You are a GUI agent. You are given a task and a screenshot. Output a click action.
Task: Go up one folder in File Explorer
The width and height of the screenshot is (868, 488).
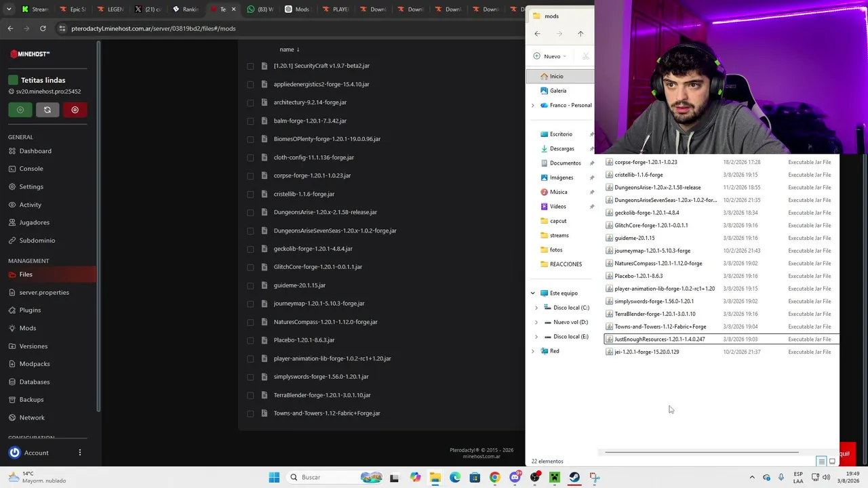(x=580, y=34)
